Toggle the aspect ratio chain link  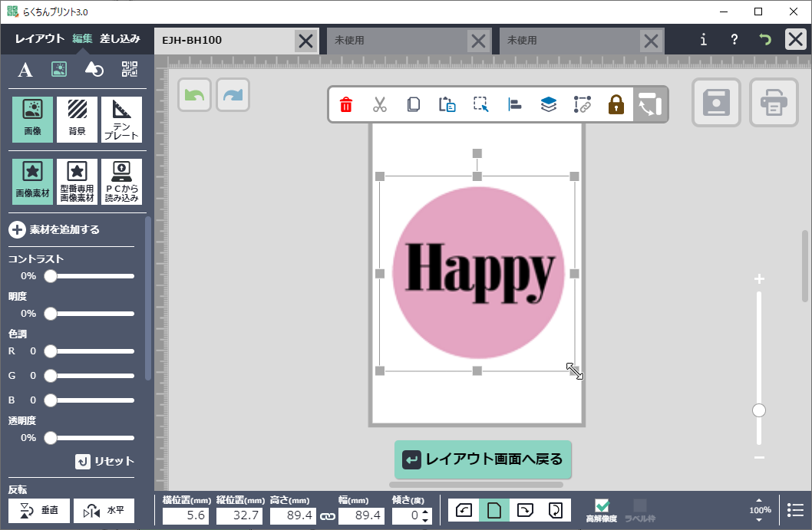[x=328, y=516]
